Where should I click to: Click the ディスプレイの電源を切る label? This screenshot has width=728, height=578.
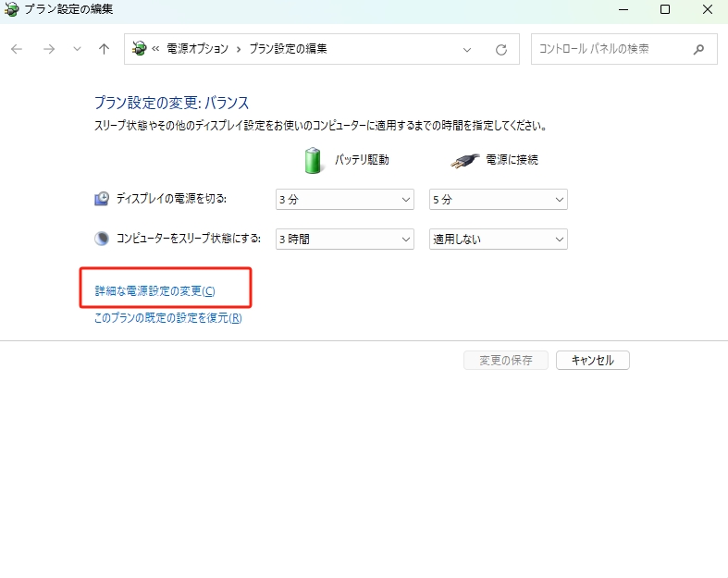point(171,199)
